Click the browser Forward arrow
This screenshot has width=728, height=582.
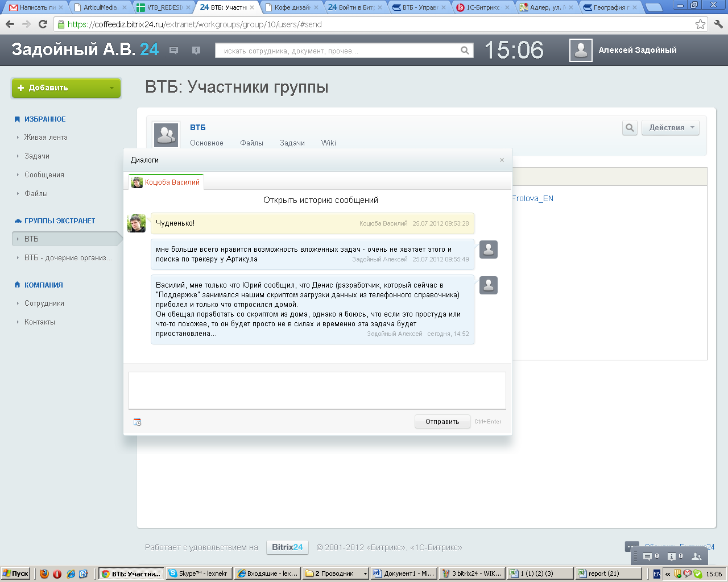pos(26,24)
